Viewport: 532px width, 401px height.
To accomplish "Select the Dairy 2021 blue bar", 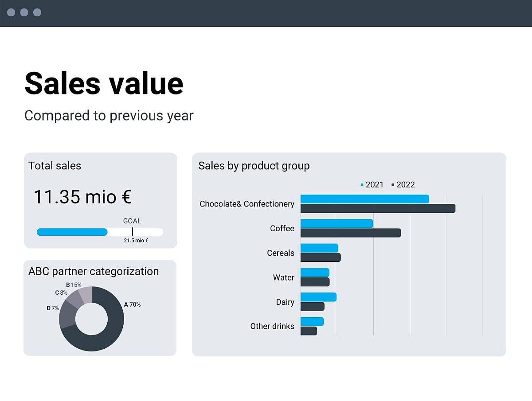I will point(318,297).
